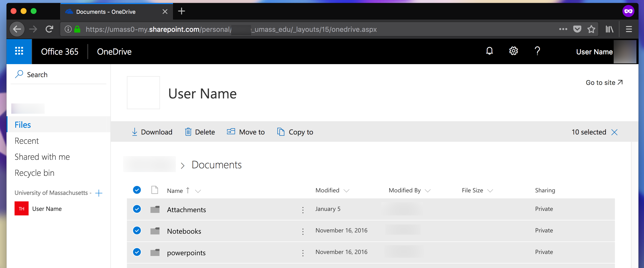The height and width of the screenshot is (268, 644).
Task: Click the Search input field
Action: coord(58,75)
